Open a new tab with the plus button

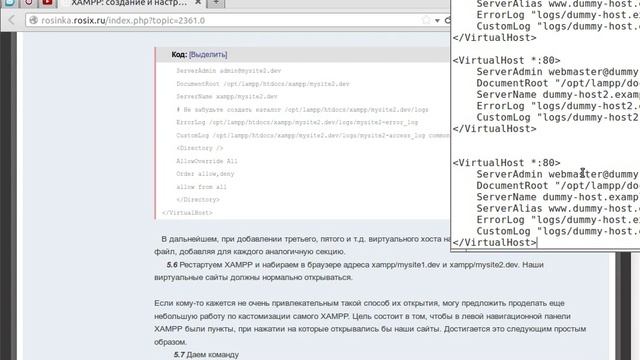(x=216, y=3)
